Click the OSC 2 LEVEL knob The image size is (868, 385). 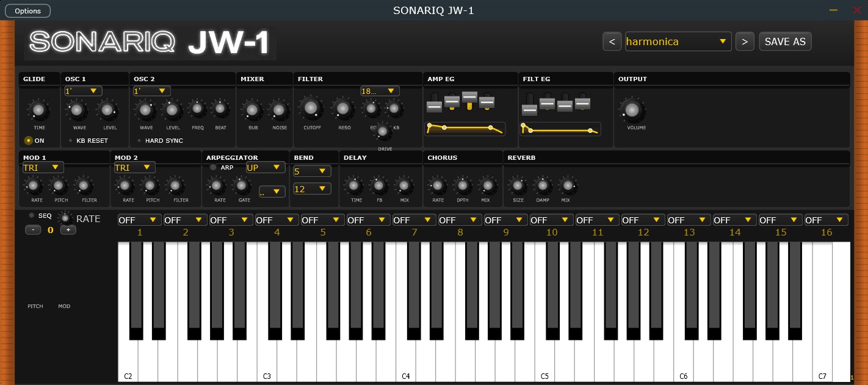(x=173, y=110)
